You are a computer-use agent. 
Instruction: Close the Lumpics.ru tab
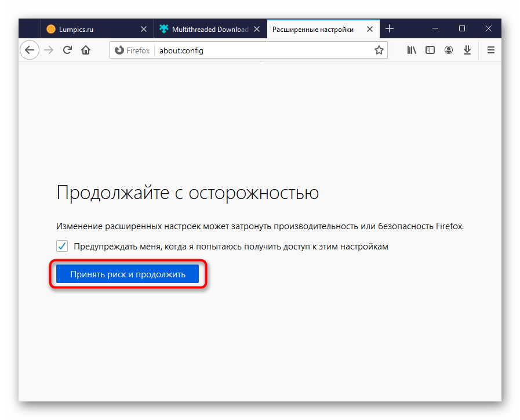coord(144,29)
